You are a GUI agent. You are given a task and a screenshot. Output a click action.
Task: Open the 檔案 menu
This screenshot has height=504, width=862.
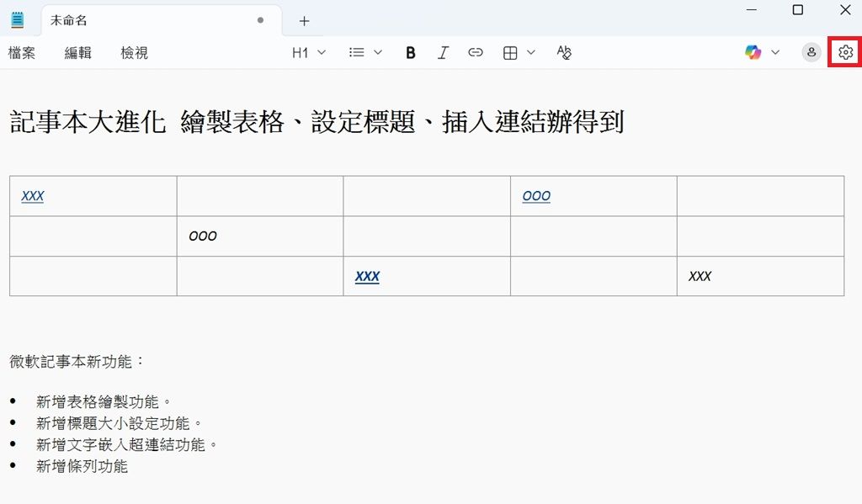[22, 53]
